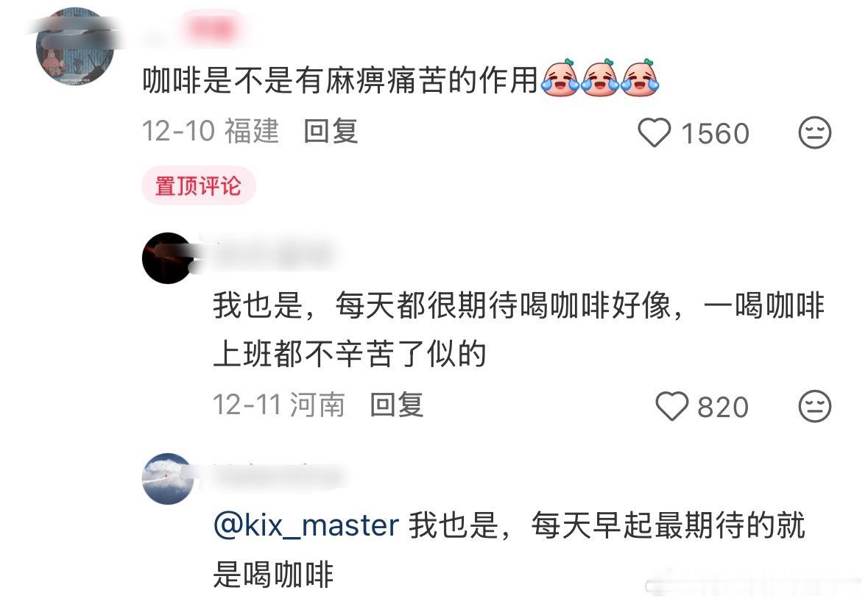This screenshot has width=868, height=604.
Task: Reply to the 12-10 福建 comment
Action: [331, 132]
